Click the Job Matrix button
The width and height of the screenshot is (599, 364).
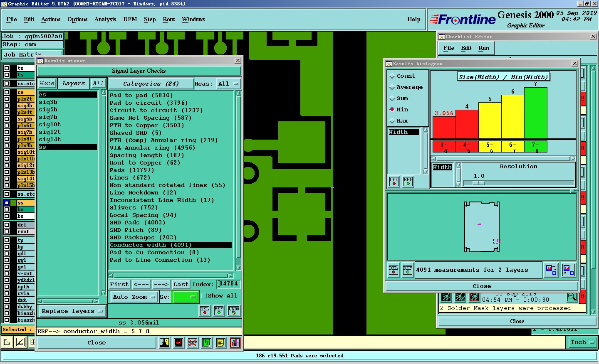33,54
